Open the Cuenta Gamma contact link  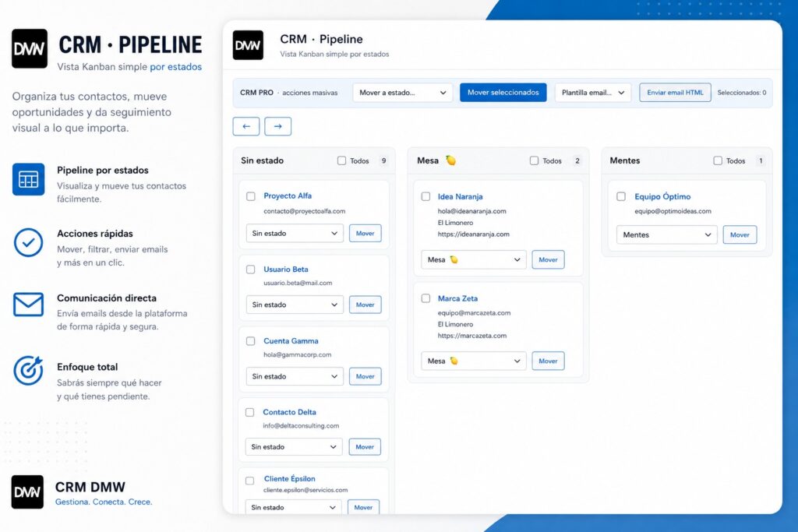coord(291,340)
